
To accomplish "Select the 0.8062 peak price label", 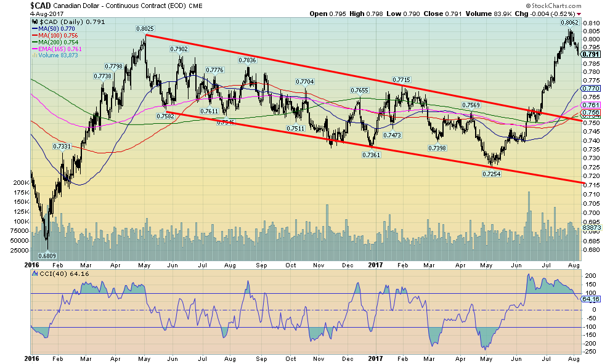I will coord(569,22).
